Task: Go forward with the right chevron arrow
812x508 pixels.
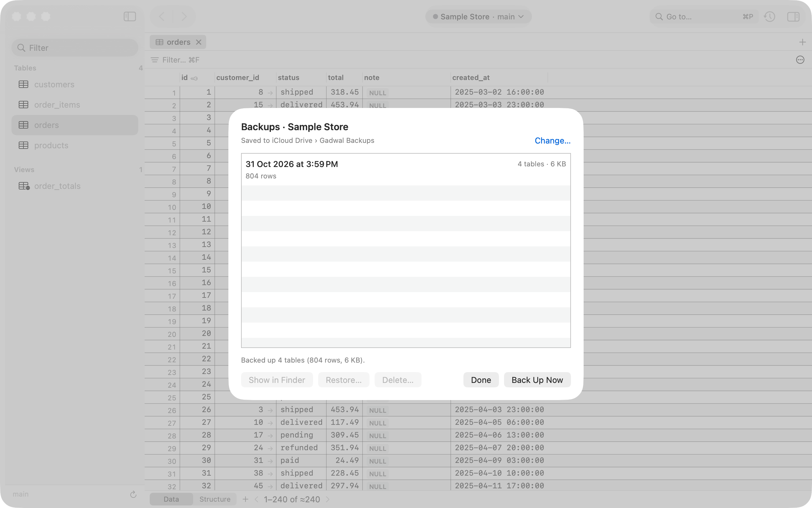Action: (184, 17)
